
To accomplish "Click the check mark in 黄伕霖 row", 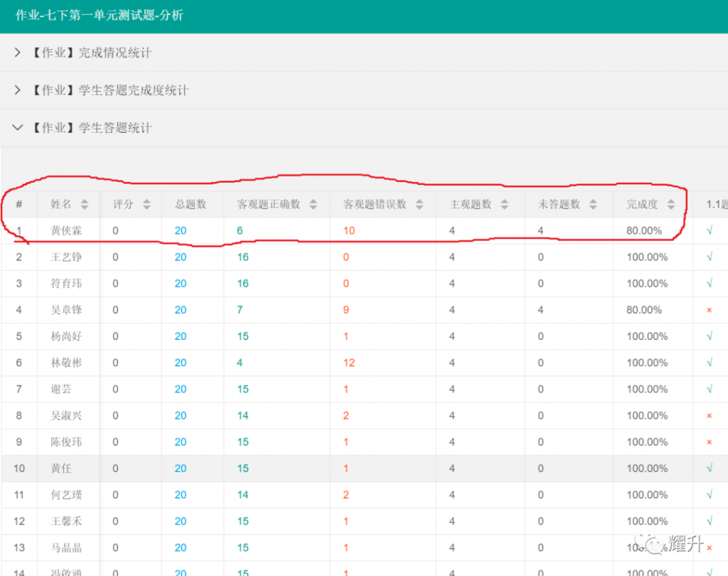I will click(x=710, y=230).
